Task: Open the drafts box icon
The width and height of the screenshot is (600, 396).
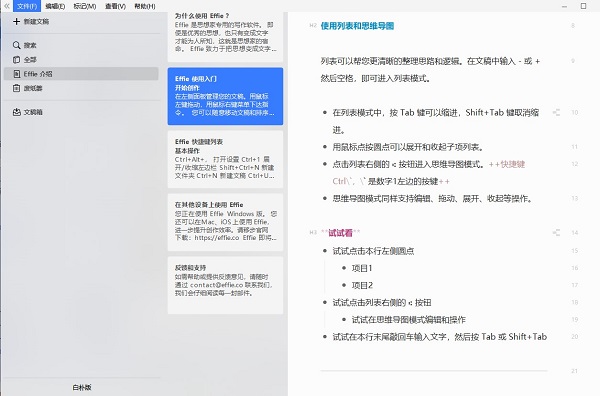Action: click(16, 112)
